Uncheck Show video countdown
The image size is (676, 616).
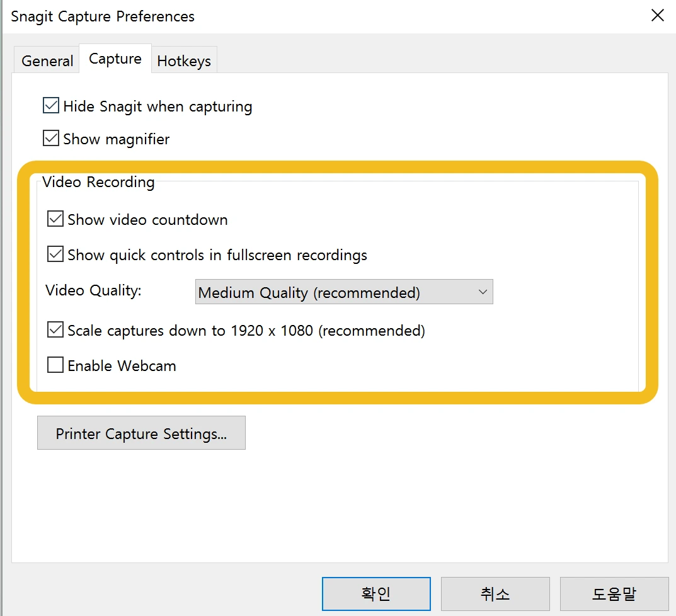point(55,219)
